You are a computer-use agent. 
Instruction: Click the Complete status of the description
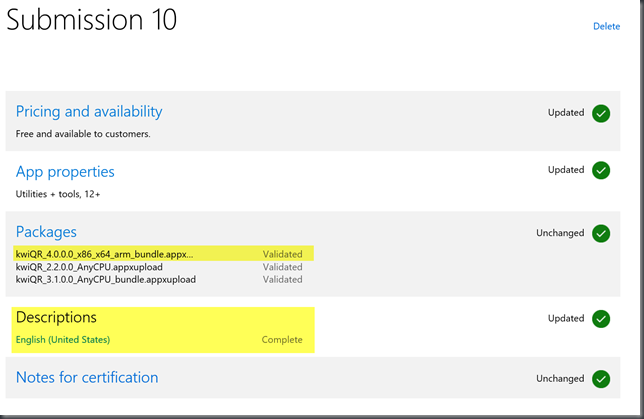282,340
